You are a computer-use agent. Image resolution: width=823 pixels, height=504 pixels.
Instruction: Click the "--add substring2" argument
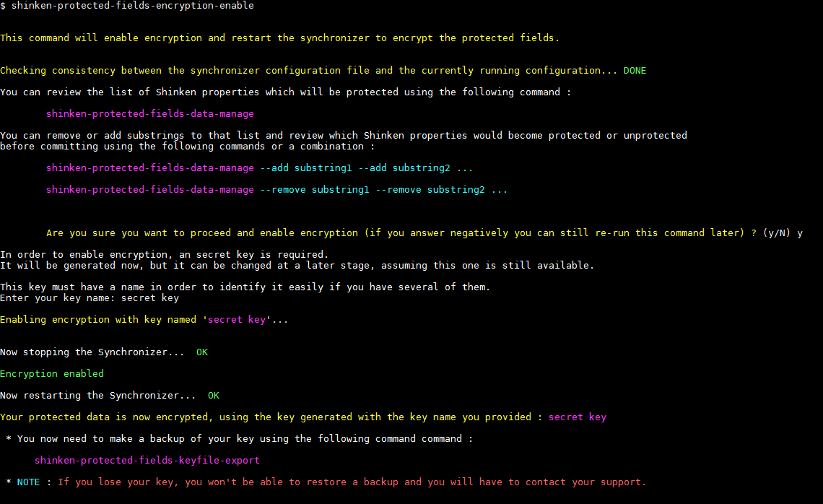404,168
